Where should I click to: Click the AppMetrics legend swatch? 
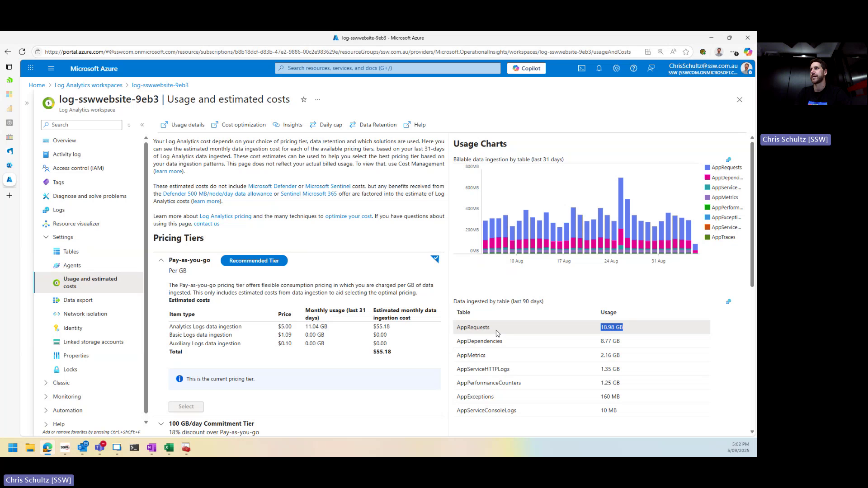707,197
